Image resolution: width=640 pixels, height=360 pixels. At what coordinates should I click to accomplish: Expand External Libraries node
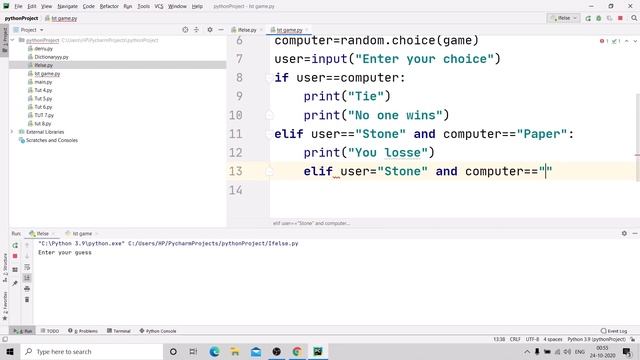coord(12,132)
